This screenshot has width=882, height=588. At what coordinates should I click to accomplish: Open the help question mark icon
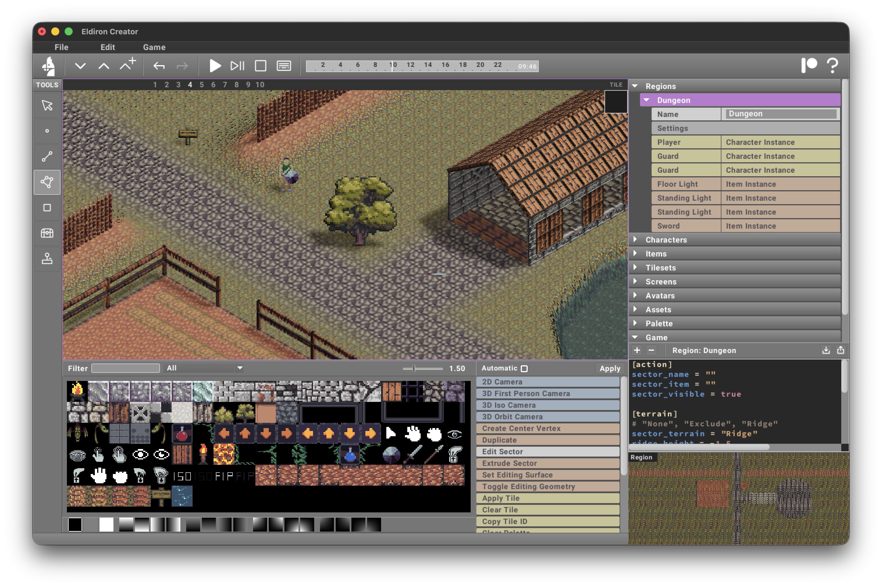(833, 66)
